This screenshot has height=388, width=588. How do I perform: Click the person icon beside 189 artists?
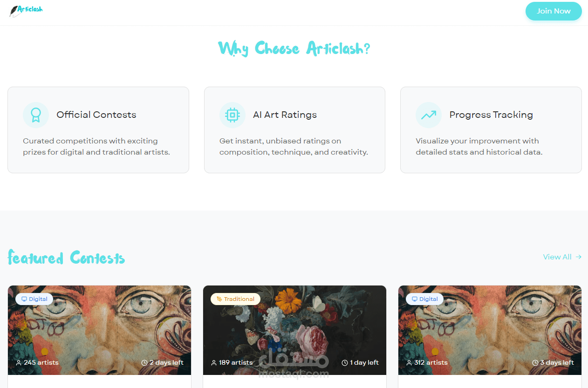pos(214,363)
